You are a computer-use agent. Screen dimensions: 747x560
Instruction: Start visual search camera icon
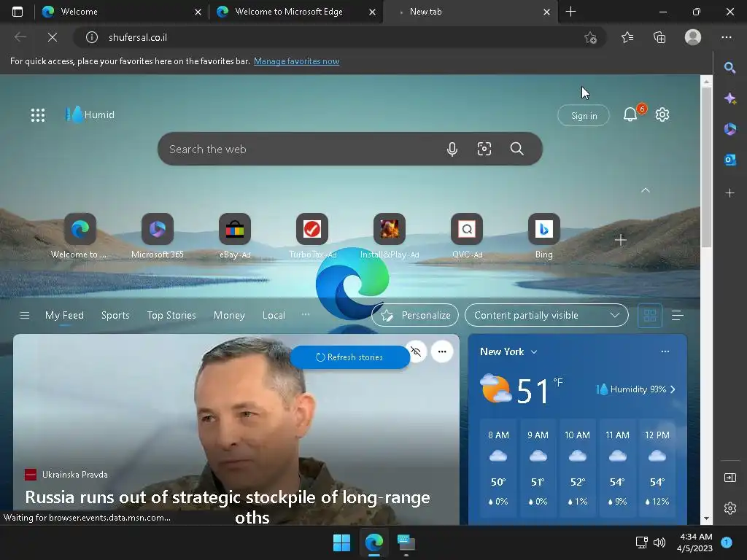pos(484,149)
